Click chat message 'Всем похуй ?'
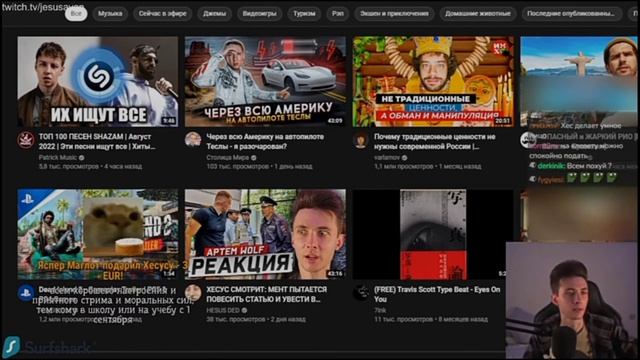 click(589, 166)
